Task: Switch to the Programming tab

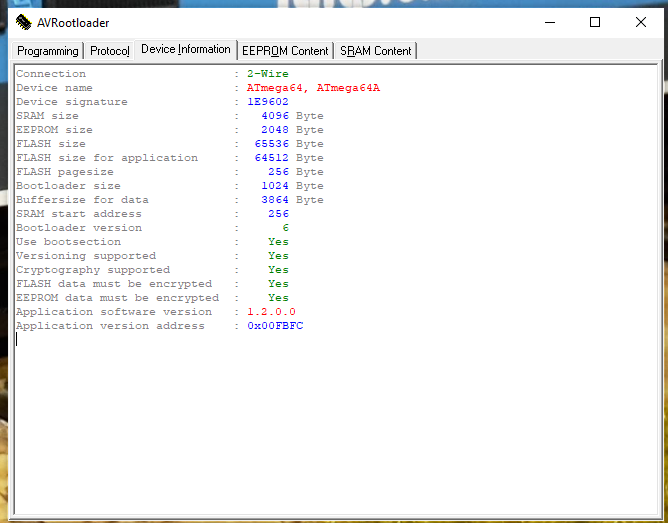Action: coord(47,51)
